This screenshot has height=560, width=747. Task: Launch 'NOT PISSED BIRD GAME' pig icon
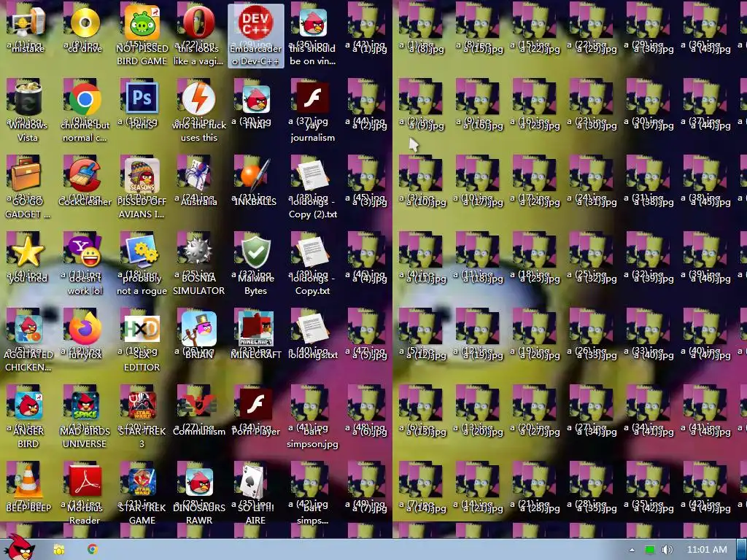click(142, 22)
